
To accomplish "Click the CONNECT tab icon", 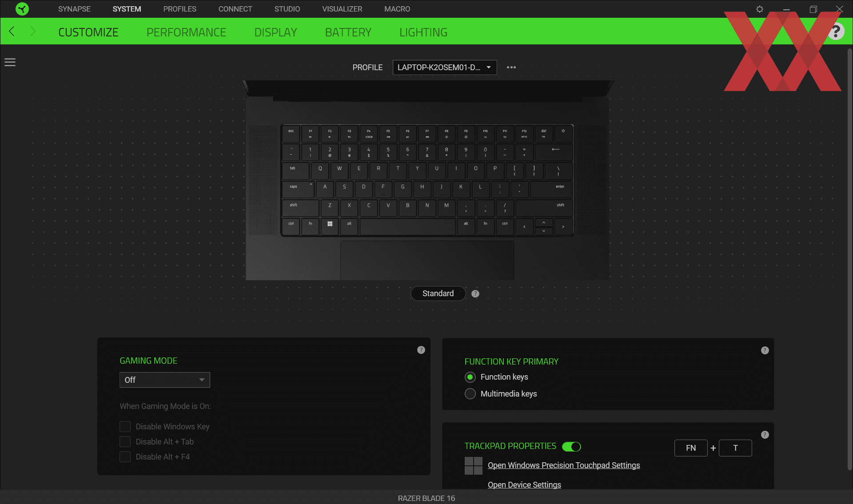I will pos(235,8).
